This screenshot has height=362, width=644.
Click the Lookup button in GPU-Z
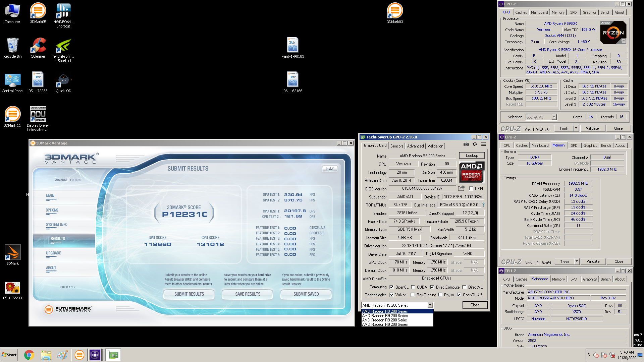click(472, 156)
